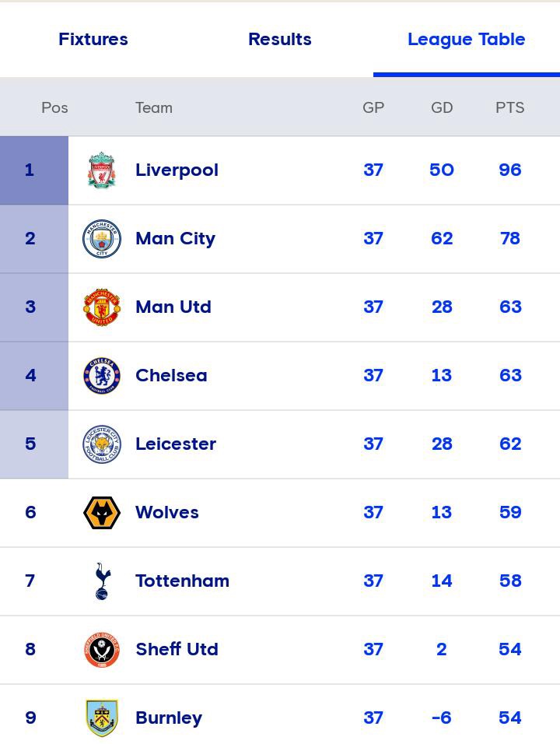Screen dimensions: 560x744
Task: Open the Tottenham team link
Action: pyautogui.click(x=182, y=581)
